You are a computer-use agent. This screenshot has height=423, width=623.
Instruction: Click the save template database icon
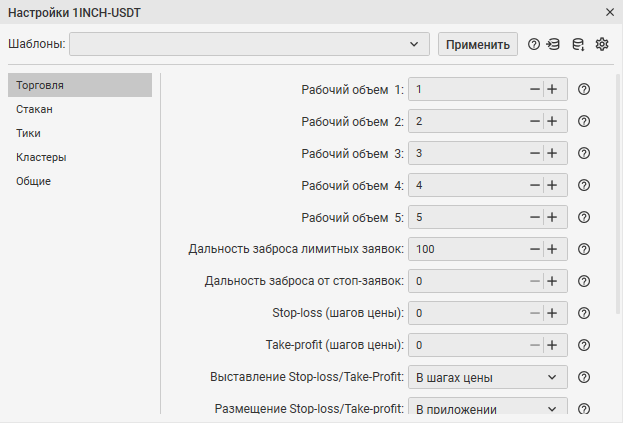click(578, 44)
